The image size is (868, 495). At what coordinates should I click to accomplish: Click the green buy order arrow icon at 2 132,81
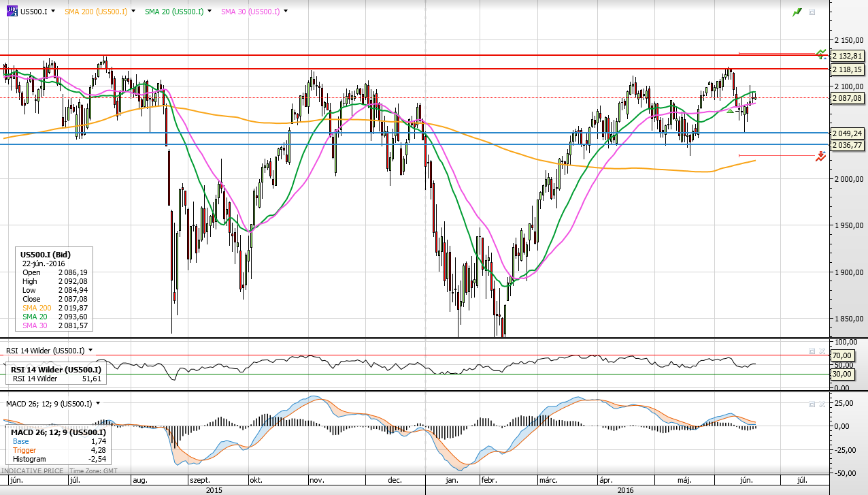tap(822, 53)
